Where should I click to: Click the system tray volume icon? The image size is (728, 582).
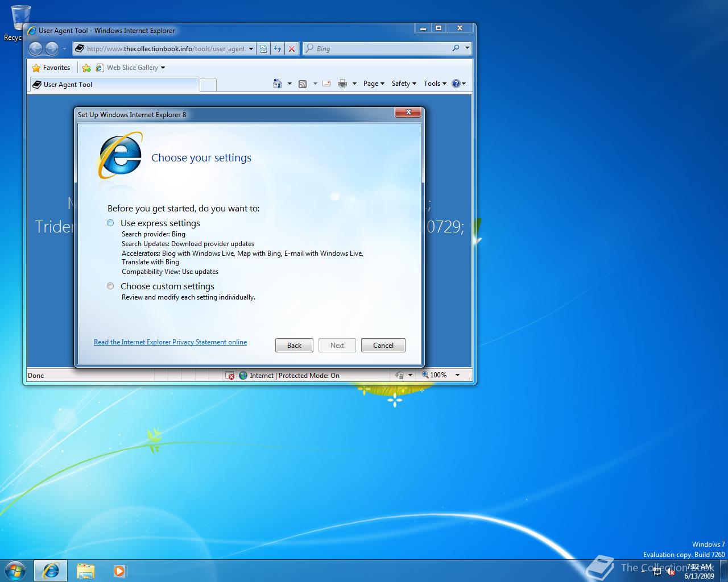(670, 572)
